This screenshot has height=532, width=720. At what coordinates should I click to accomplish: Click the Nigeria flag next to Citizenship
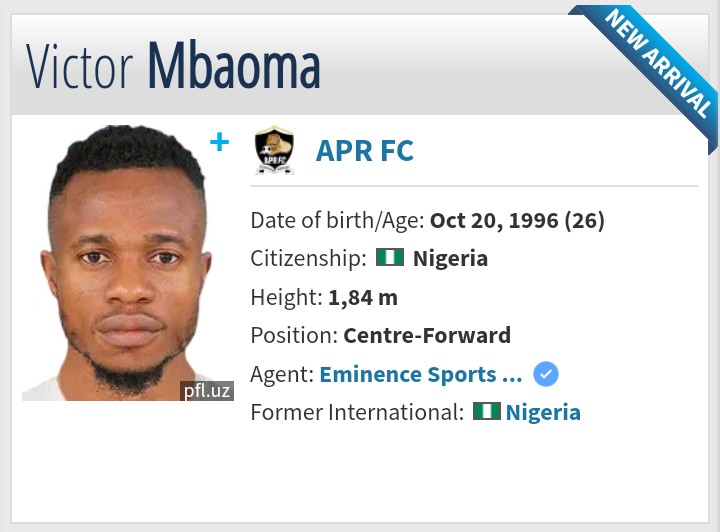coord(390,258)
